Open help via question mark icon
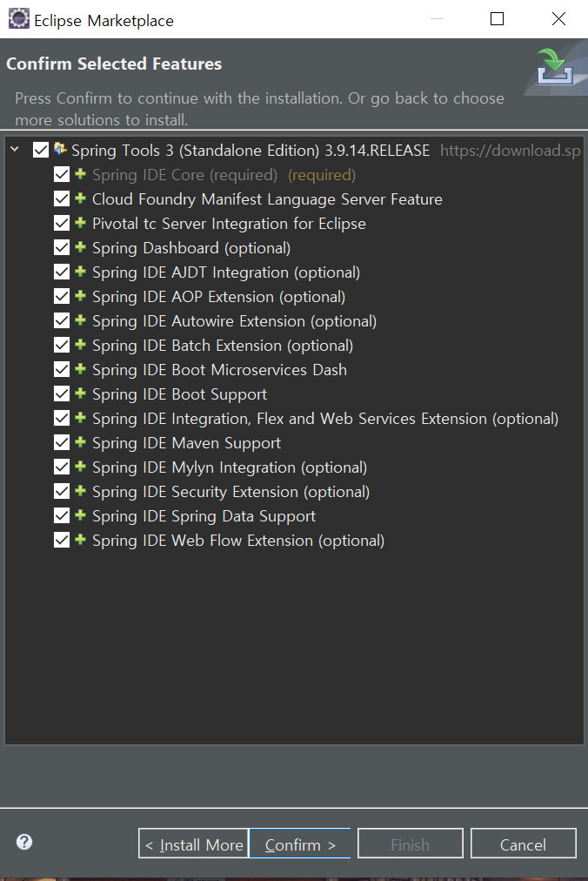The width and height of the screenshot is (588, 881). (24, 842)
